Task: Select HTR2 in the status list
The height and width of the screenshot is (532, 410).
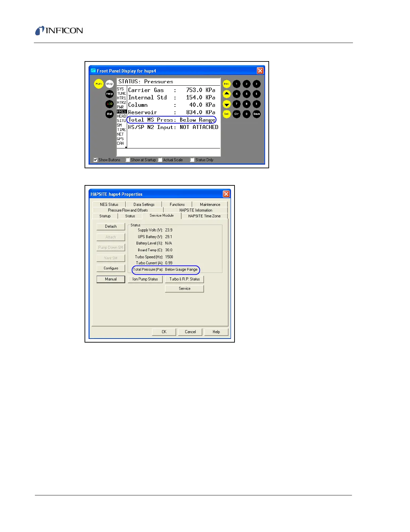Action: (121, 102)
